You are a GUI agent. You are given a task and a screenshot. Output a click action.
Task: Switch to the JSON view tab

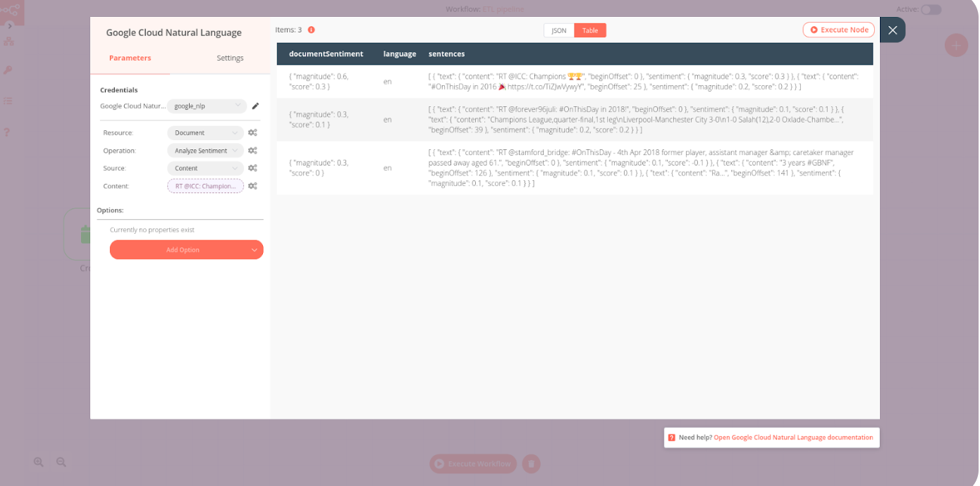(558, 30)
